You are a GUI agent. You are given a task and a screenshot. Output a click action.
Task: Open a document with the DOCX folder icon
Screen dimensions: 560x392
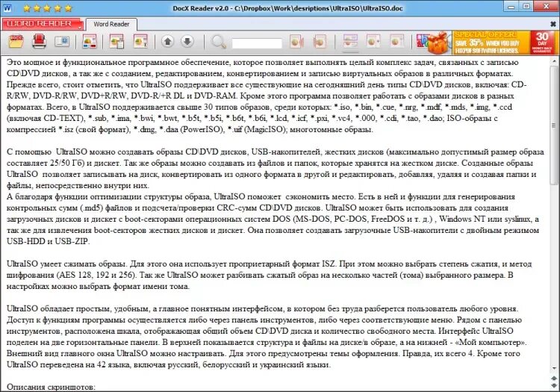pos(16,41)
